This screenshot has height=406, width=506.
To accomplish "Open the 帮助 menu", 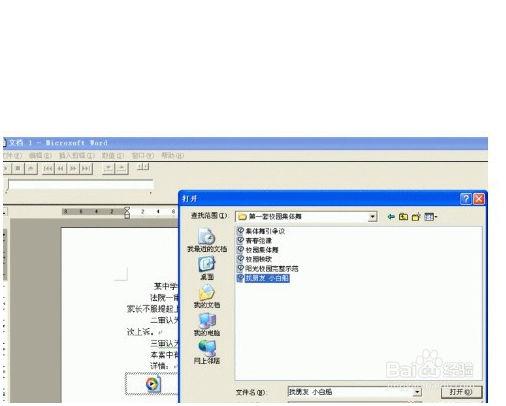I will pyautogui.click(x=172, y=155).
